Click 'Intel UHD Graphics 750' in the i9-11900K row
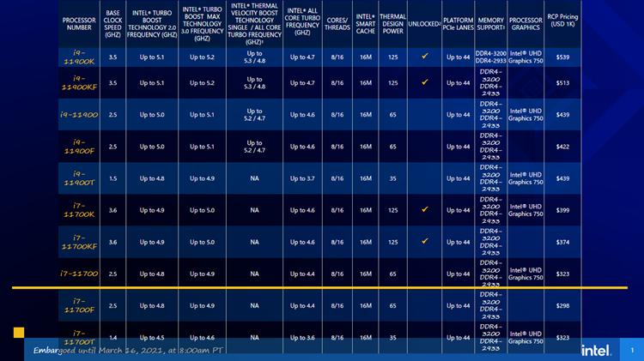This screenshot has height=361, width=644. click(526, 57)
